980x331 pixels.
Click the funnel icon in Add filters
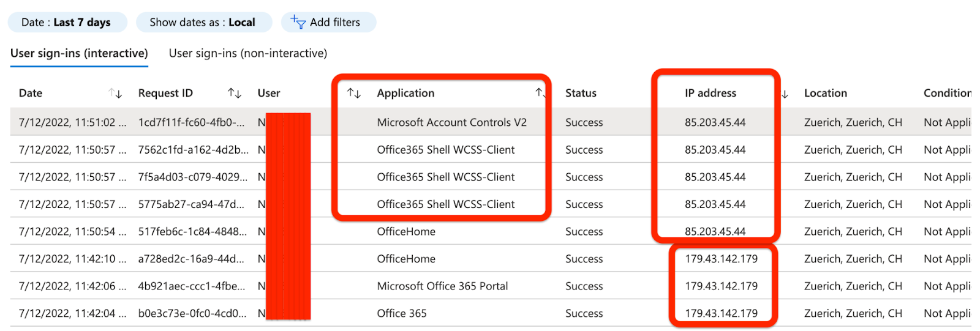click(x=298, y=22)
